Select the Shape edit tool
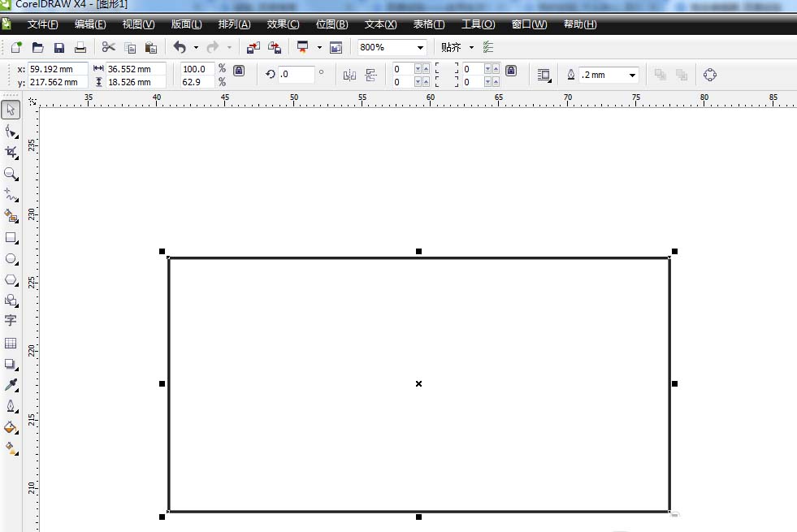797x532 pixels. coord(11,132)
